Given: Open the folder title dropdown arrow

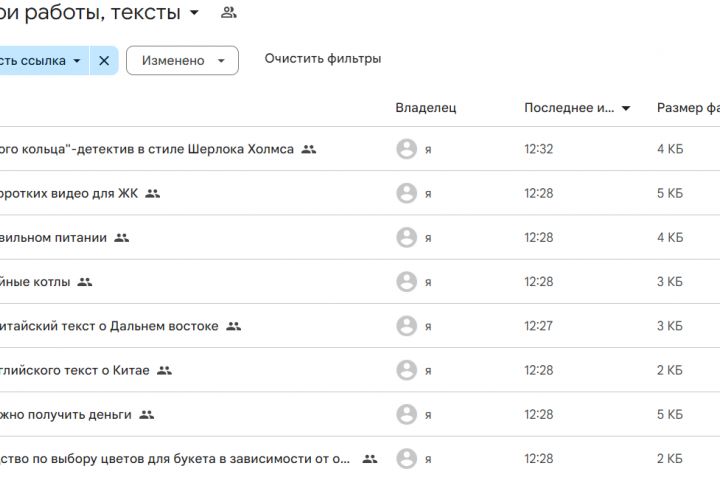Looking at the screenshot, I should click(194, 13).
